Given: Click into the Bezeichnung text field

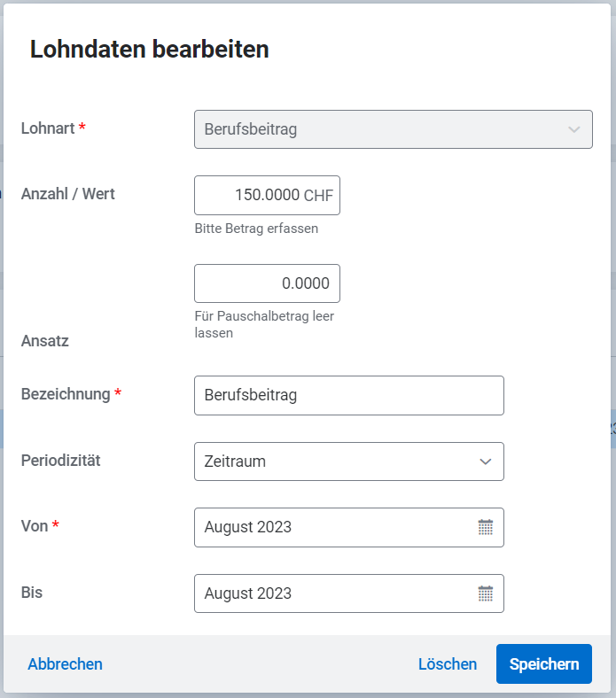Looking at the screenshot, I should click(348, 395).
